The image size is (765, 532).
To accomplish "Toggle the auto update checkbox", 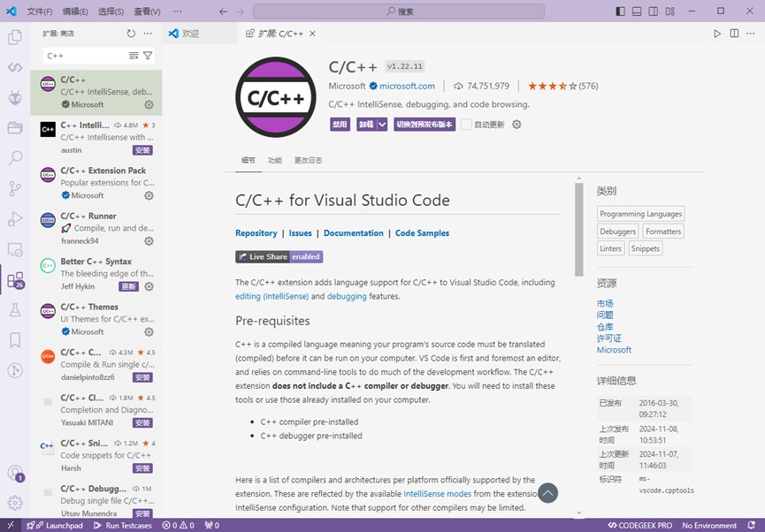I will pyautogui.click(x=466, y=125).
